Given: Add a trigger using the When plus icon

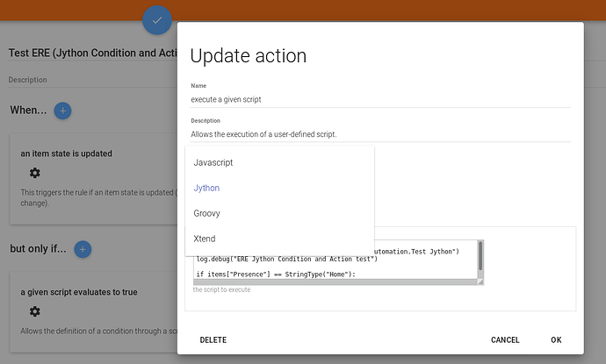Looking at the screenshot, I should (x=62, y=111).
